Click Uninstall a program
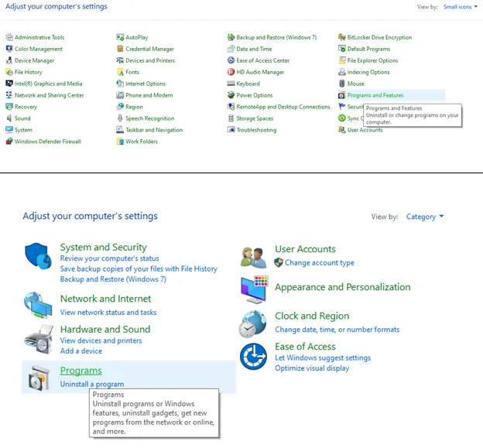Screen dimensions: 483x448 click(92, 384)
